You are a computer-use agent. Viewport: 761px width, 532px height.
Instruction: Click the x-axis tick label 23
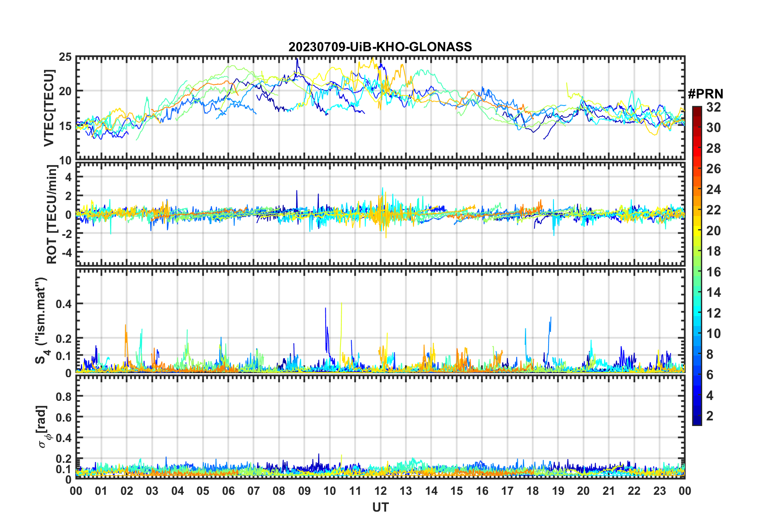coord(659,491)
